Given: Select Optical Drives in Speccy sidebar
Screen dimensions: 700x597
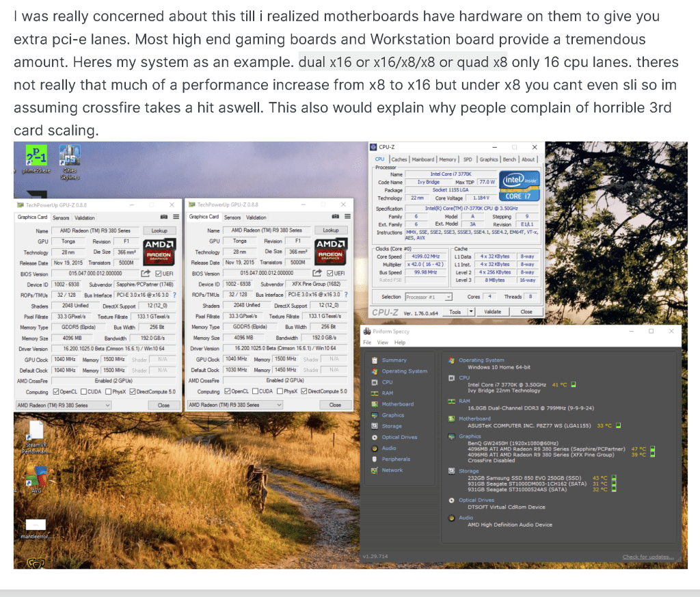Looking at the screenshot, I should click(x=399, y=437).
